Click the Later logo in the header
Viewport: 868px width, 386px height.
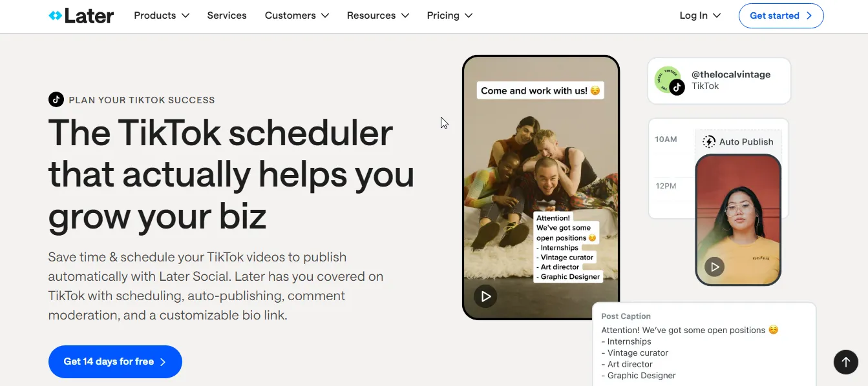coord(81,15)
